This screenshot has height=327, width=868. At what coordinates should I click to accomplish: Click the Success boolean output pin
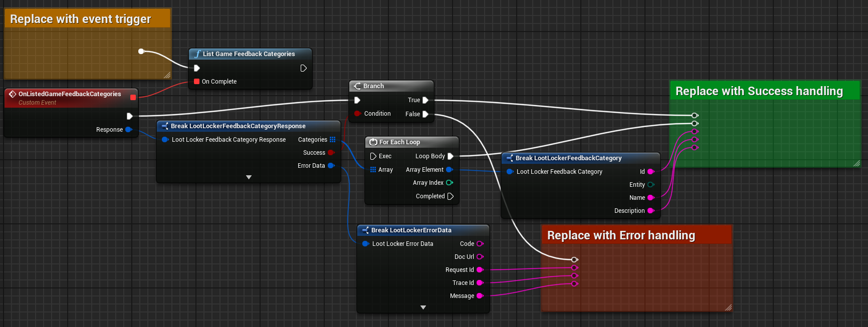[x=331, y=153]
